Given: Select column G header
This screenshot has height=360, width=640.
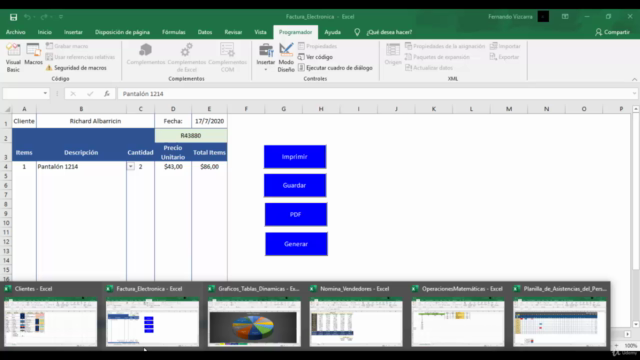Looking at the screenshot, I should [283, 109].
